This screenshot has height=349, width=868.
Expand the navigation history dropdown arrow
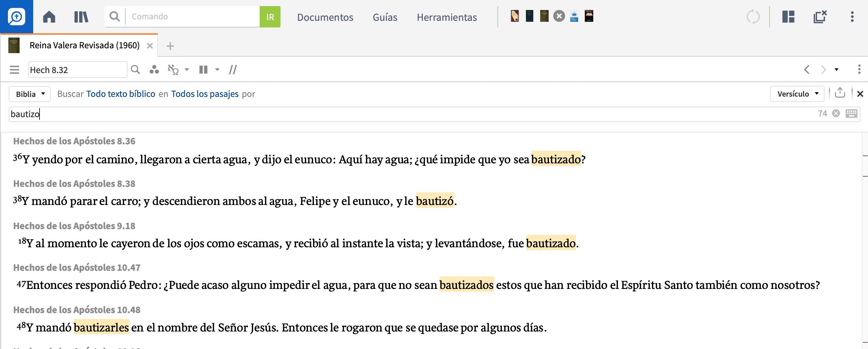(836, 70)
